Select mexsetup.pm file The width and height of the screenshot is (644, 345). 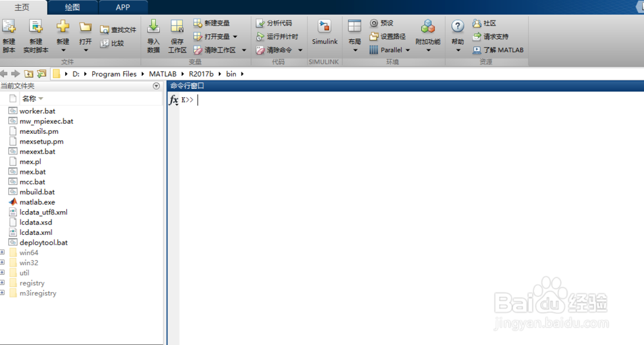pyautogui.click(x=41, y=142)
